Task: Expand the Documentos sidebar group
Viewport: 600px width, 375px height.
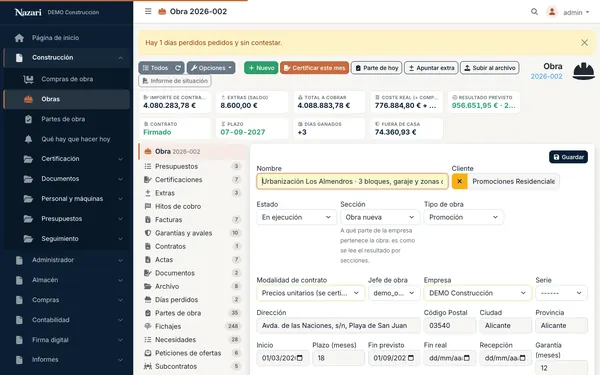Action: pyautogui.click(x=121, y=179)
